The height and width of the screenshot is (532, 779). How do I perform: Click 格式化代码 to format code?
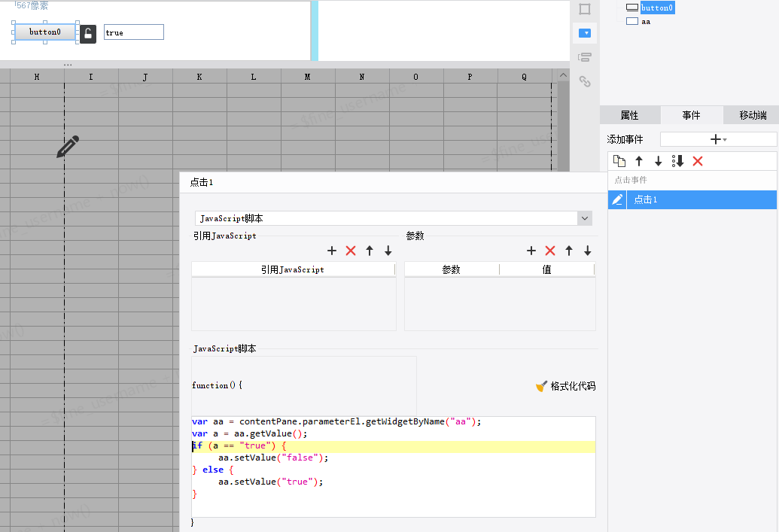pos(566,386)
